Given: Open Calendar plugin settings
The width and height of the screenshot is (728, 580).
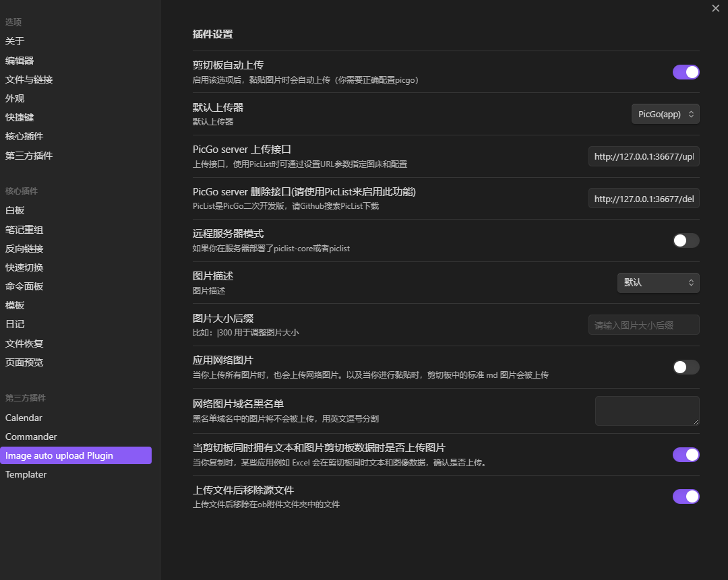Looking at the screenshot, I should point(24,418).
